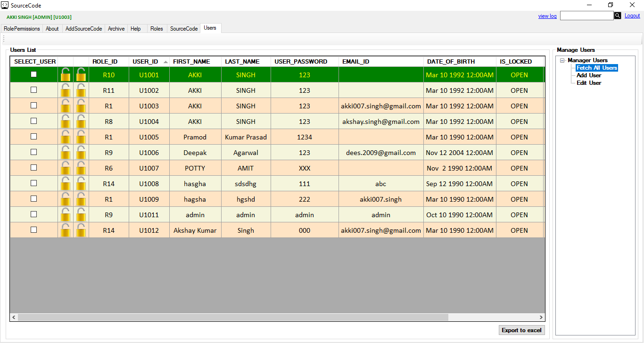This screenshot has width=644, height=343.
Task: Click the EMAIL_ID column header
Action: 381,62
